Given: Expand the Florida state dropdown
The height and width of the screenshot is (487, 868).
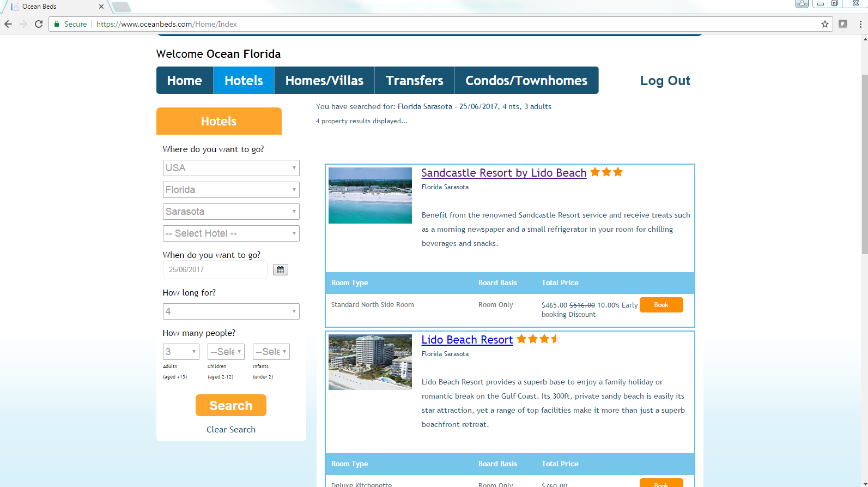Looking at the screenshot, I should (231, 190).
